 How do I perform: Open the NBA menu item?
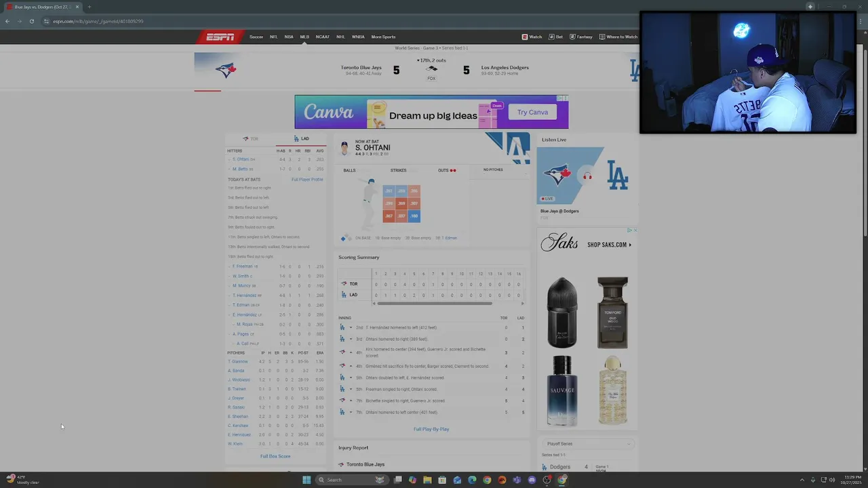[x=289, y=37]
